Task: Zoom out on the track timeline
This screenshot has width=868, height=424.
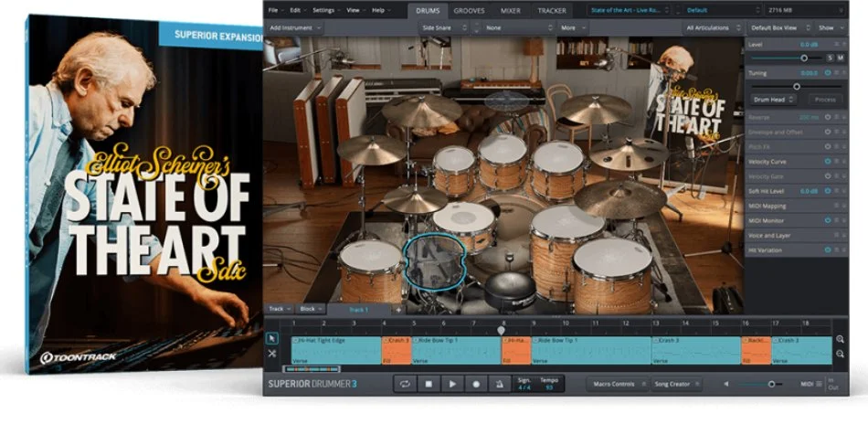Action: [x=841, y=355]
